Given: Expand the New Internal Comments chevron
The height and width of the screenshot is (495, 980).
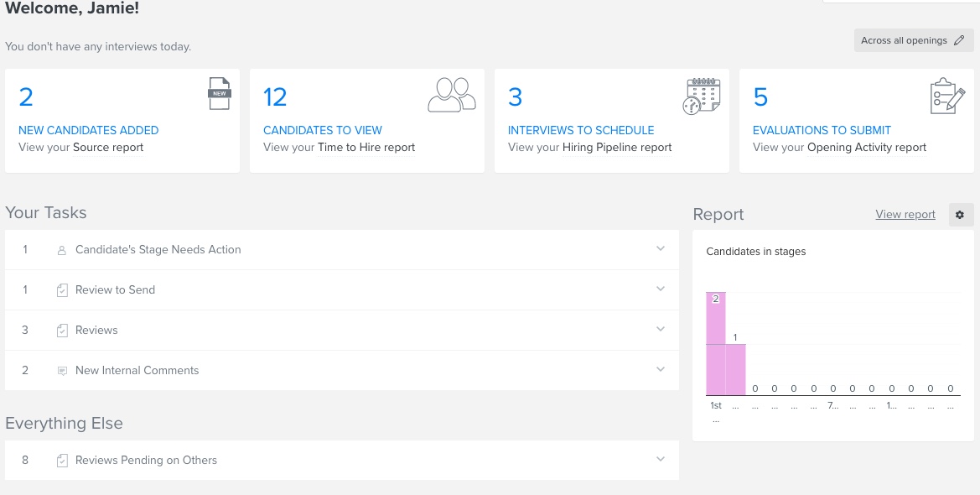Looking at the screenshot, I should pos(661,370).
